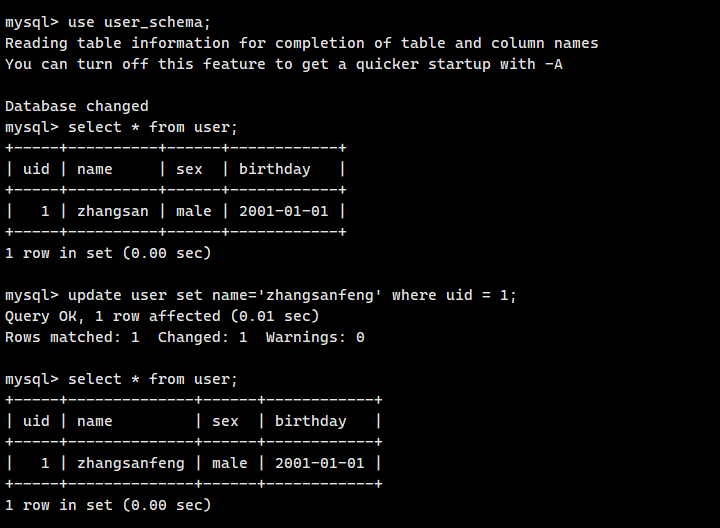Click "male" in the second result table

pos(230,463)
